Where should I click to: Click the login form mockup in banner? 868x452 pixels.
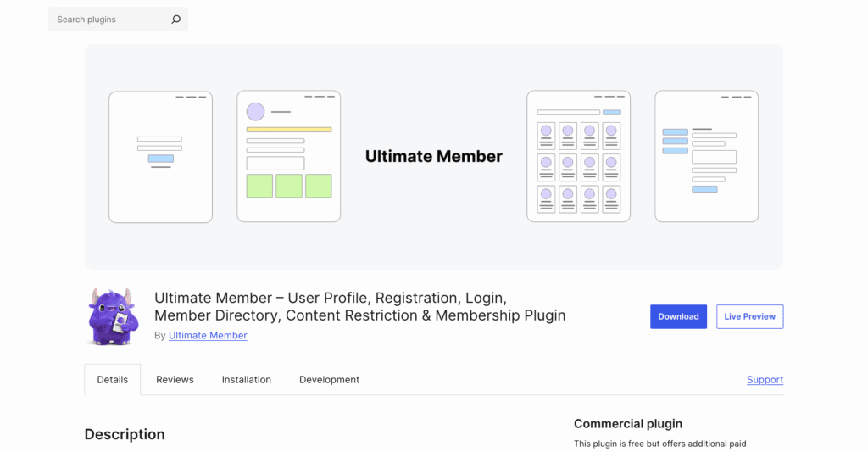coord(160,158)
